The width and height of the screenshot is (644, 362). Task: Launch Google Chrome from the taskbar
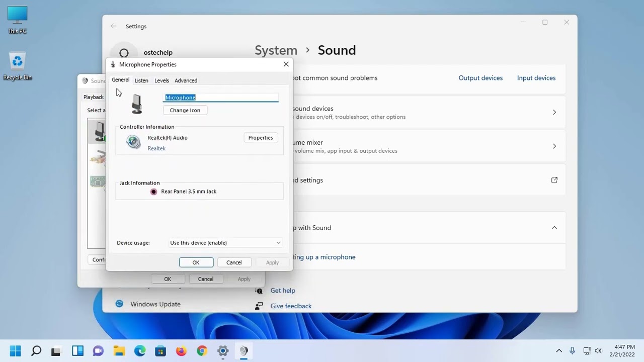point(202,351)
